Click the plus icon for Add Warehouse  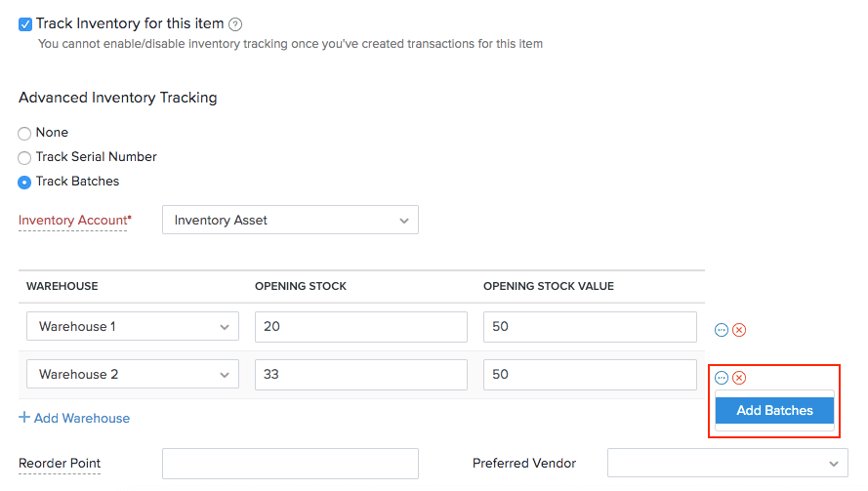(x=24, y=418)
